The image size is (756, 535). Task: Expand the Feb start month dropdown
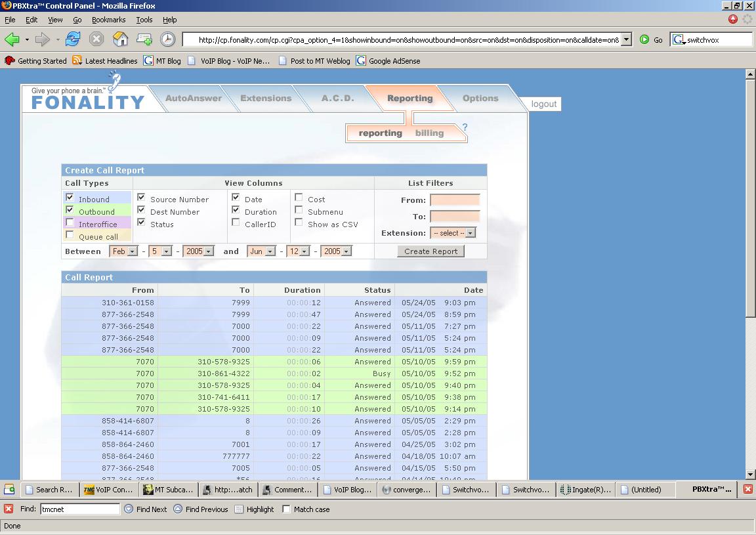point(123,251)
